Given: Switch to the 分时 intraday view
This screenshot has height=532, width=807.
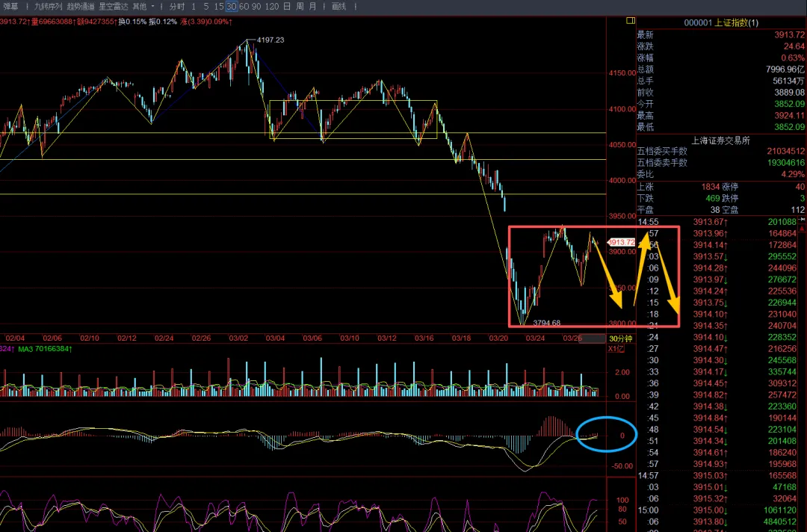Looking at the screenshot, I should tap(176, 7).
